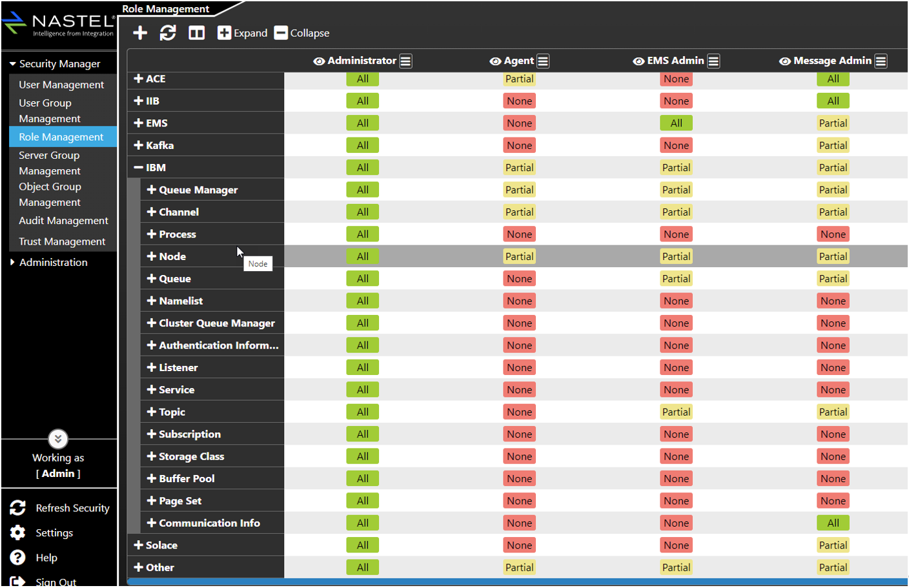Screen dimensions: 909x588
Task: Open User Management page
Action: coord(61,85)
